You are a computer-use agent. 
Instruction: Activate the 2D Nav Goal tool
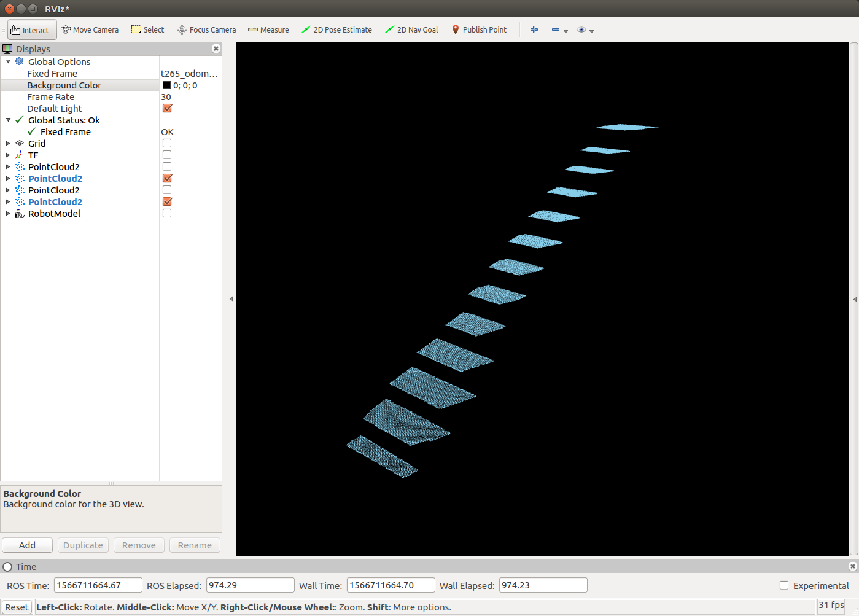click(411, 29)
